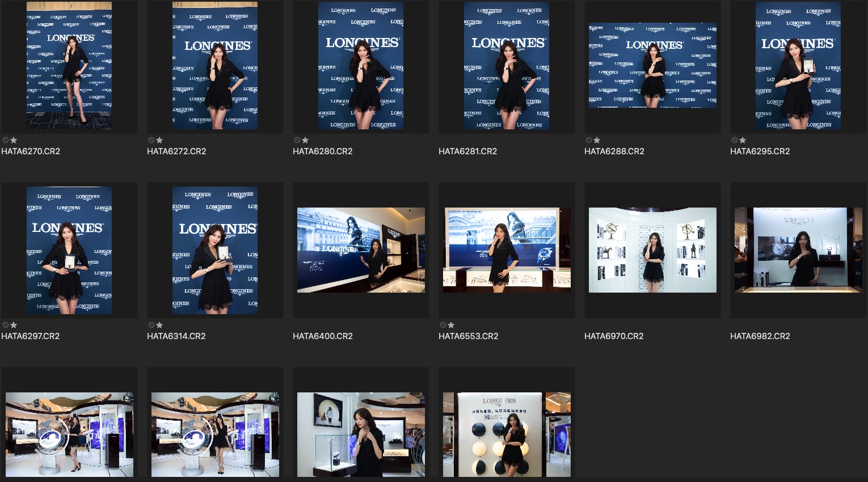Click the star icon under HATA6314.CR2

[x=159, y=325]
